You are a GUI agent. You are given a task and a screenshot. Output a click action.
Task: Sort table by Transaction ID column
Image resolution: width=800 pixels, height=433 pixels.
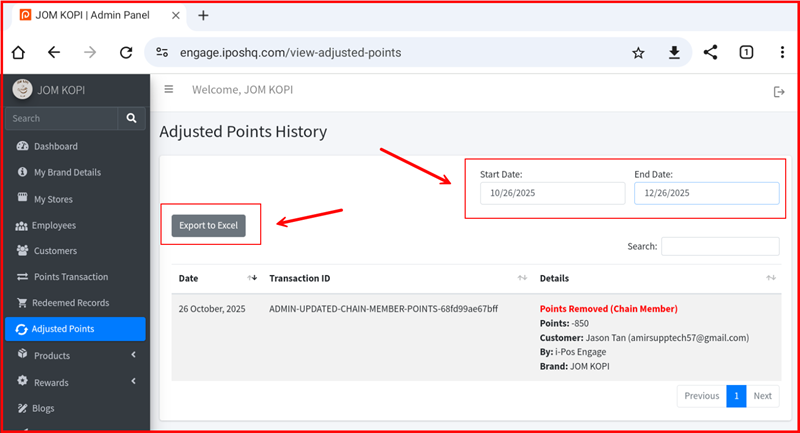pyautogui.click(x=522, y=277)
